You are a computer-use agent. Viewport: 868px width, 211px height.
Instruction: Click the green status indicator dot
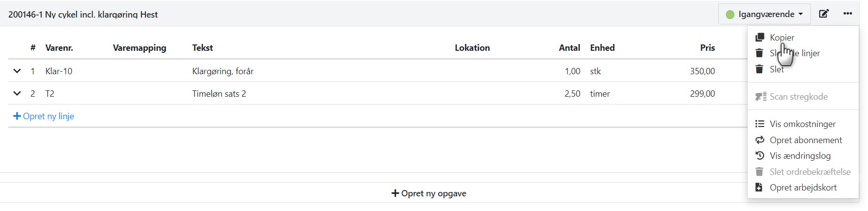click(x=730, y=15)
